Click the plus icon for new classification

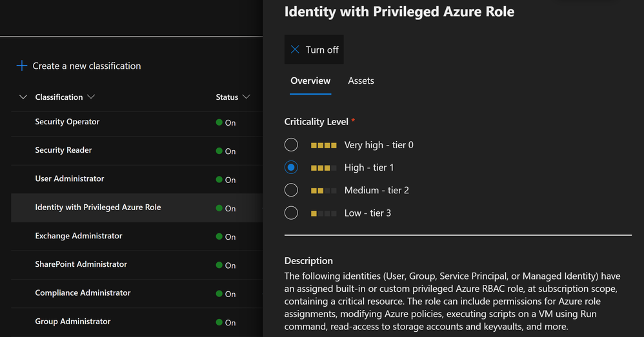click(22, 66)
